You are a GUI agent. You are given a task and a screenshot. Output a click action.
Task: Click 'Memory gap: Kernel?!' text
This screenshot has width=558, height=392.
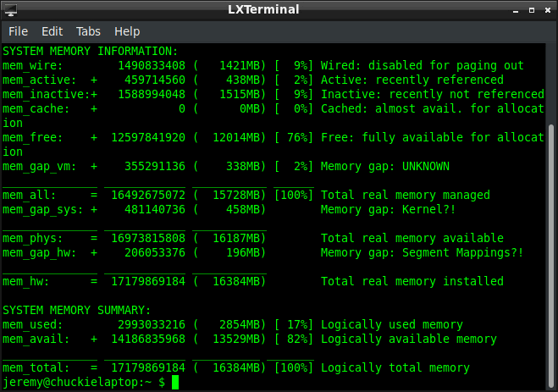pos(389,209)
